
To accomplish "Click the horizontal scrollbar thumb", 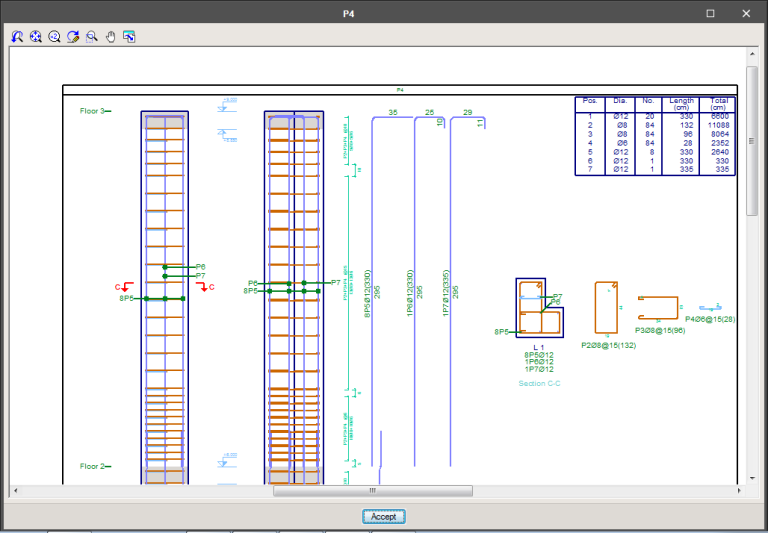I will (x=372, y=491).
